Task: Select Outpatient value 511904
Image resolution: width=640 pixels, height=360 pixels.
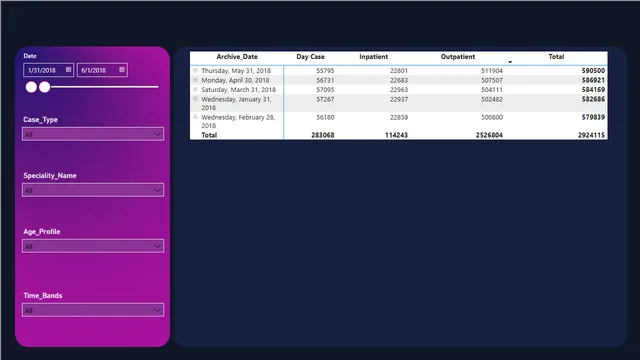Action: pos(492,71)
